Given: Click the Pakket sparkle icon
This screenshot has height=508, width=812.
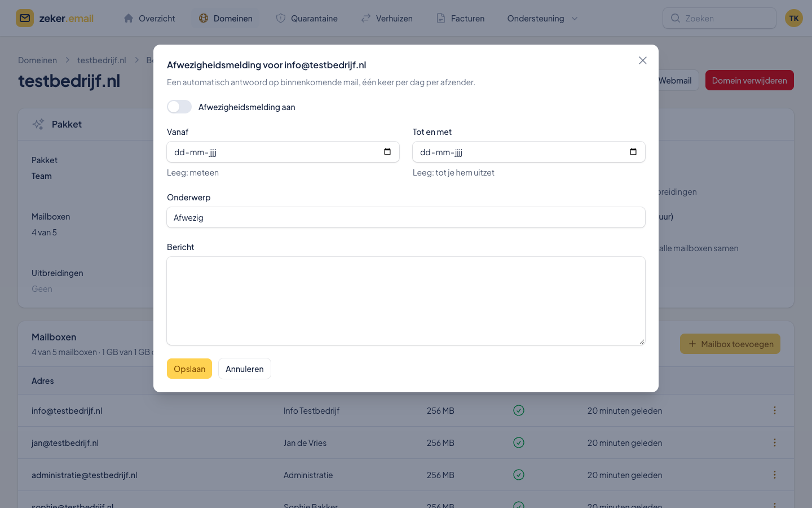Looking at the screenshot, I should pyautogui.click(x=38, y=124).
